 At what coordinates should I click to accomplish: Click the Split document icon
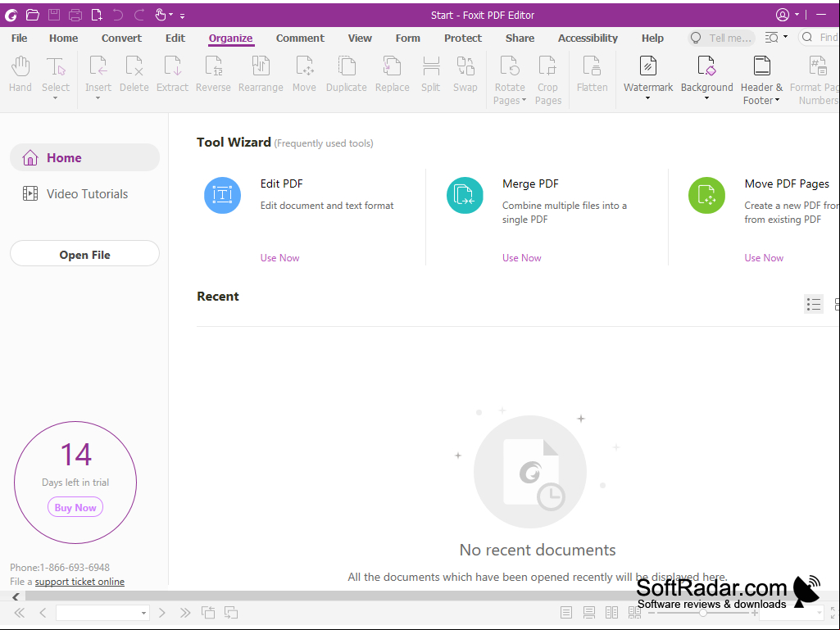click(431, 66)
